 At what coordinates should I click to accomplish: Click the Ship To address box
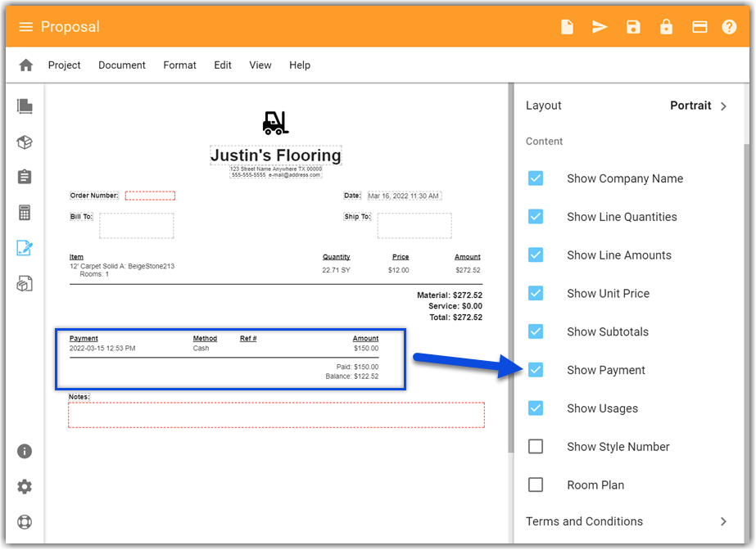pyautogui.click(x=414, y=226)
